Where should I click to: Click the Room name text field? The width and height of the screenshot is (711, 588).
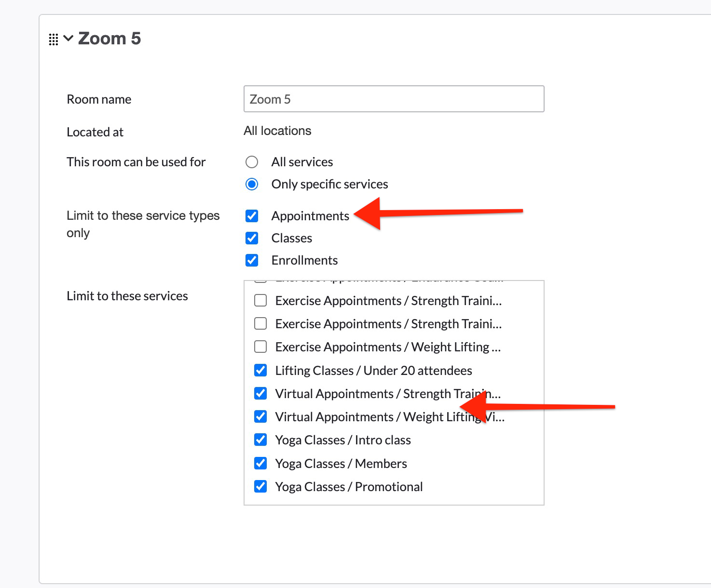[x=394, y=99]
